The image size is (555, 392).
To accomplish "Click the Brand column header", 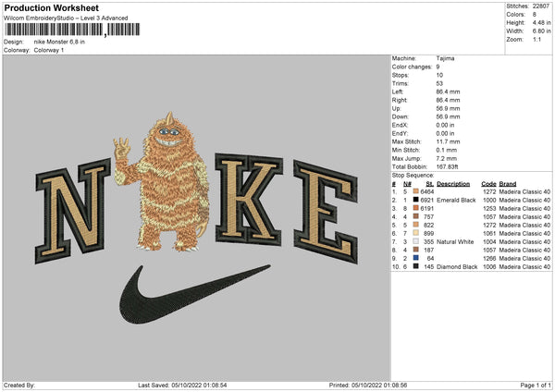I will tap(508, 184).
